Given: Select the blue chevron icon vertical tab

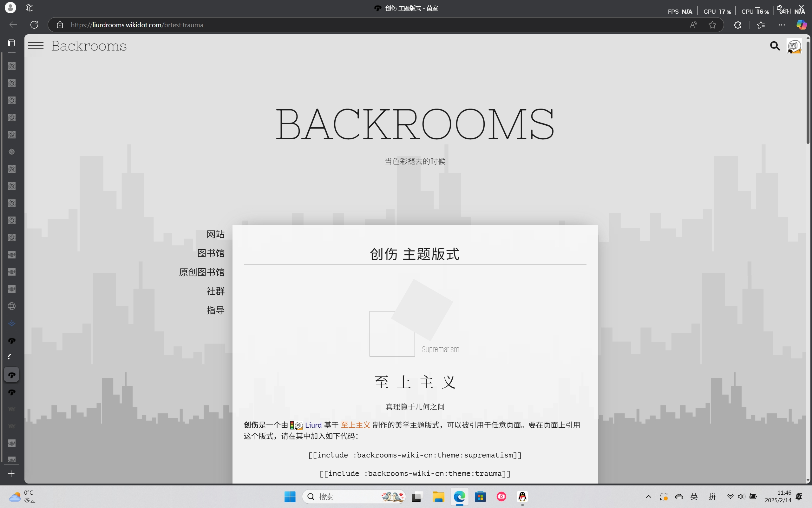Looking at the screenshot, I should 12,323.
